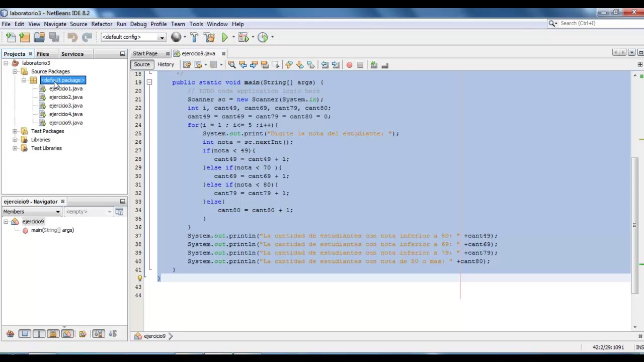Image resolution: width=644 pixels, height=362 pixels.
Task: Select main(String[] args) in Navigator
Action: coord(52,230)
